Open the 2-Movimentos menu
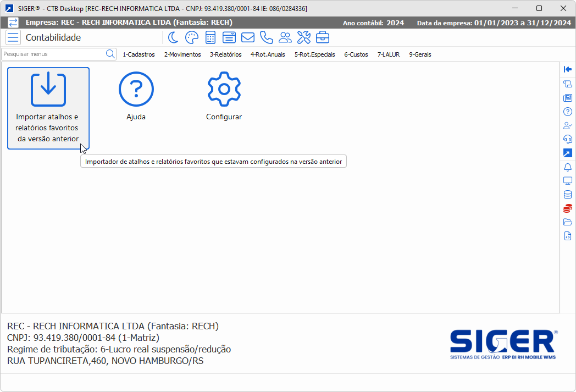Viewport: 576px width, 392px height. click(182, 54)
